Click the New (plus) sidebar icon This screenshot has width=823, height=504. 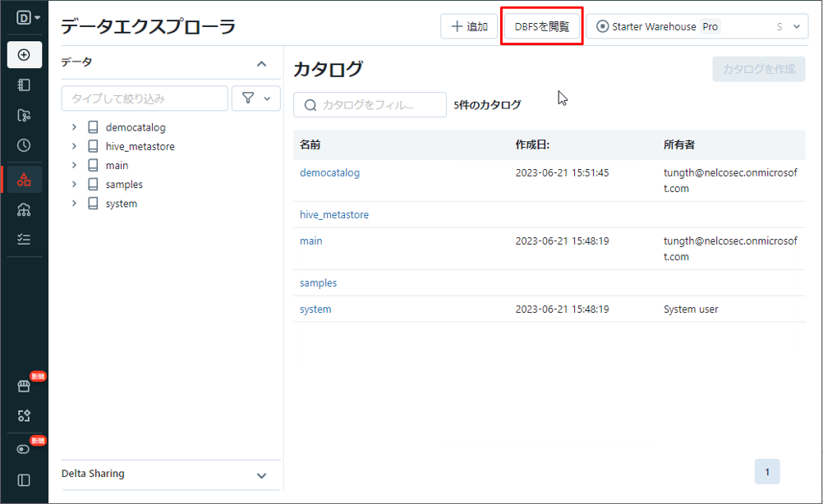pos(24,55)
